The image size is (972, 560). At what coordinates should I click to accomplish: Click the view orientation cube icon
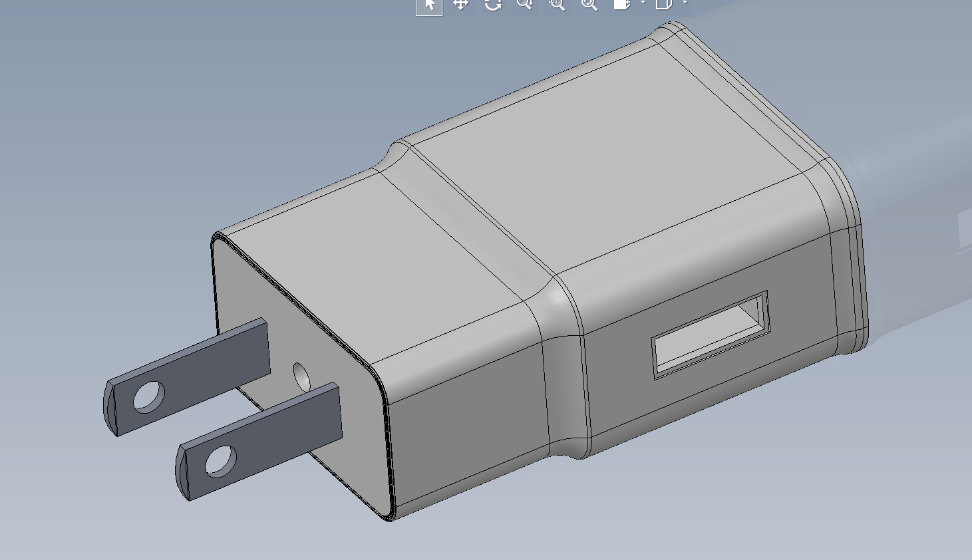664,4
